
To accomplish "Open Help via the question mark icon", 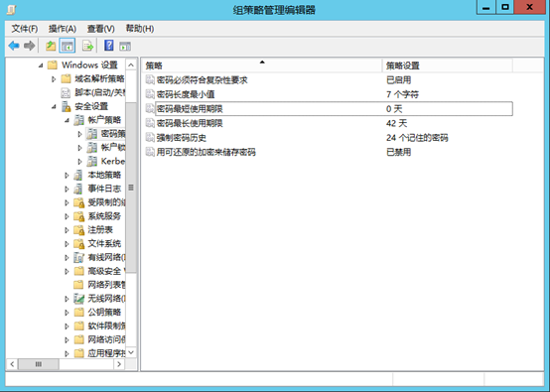I will (109, 46).
